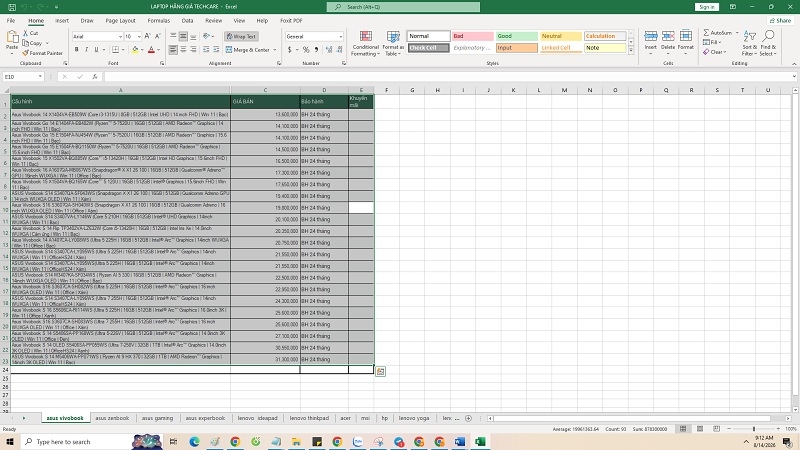Apply the Check Cell style
The height and width of the screenshot is (450, 800).
(429, 48)
